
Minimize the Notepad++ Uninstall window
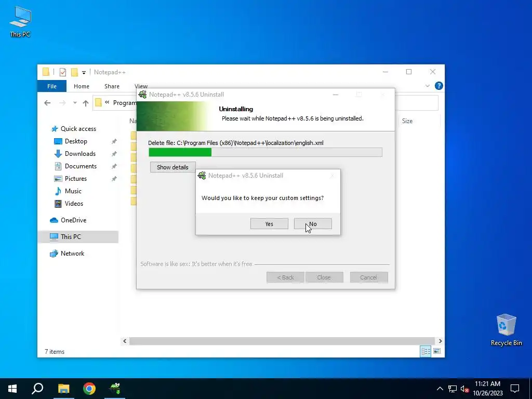336,95
